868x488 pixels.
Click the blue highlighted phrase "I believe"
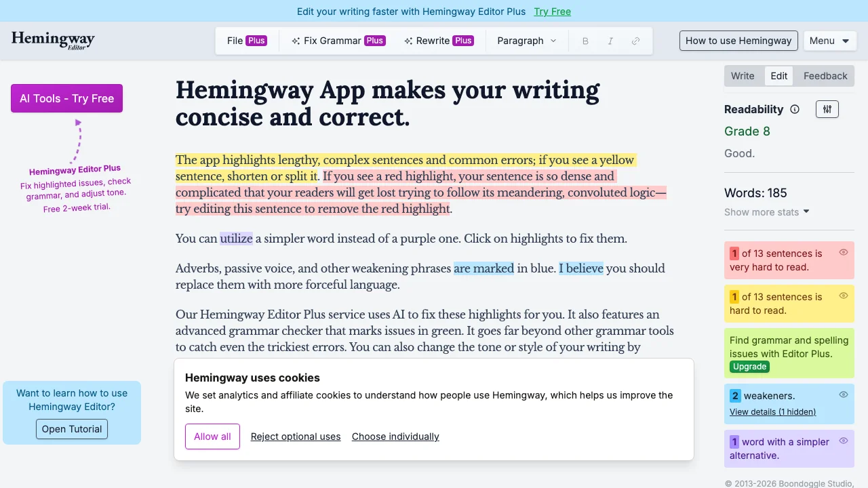coord(581,268)
